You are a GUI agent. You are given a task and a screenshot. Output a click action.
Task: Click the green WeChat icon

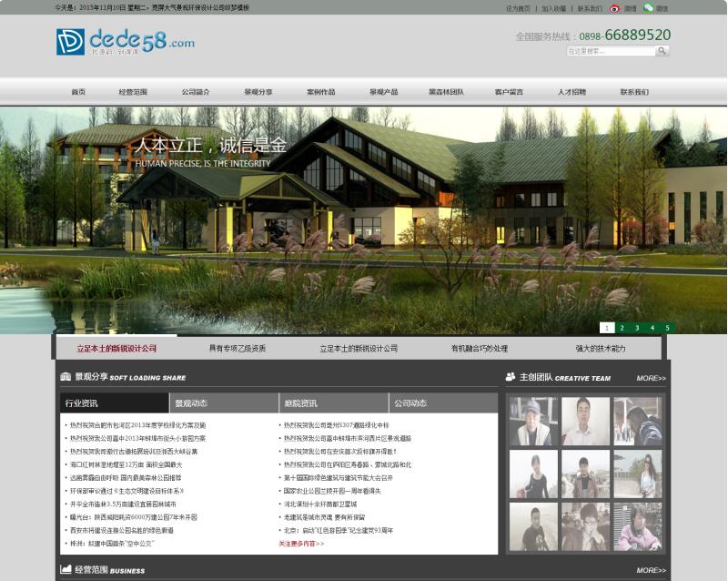[x=648, y=8]
